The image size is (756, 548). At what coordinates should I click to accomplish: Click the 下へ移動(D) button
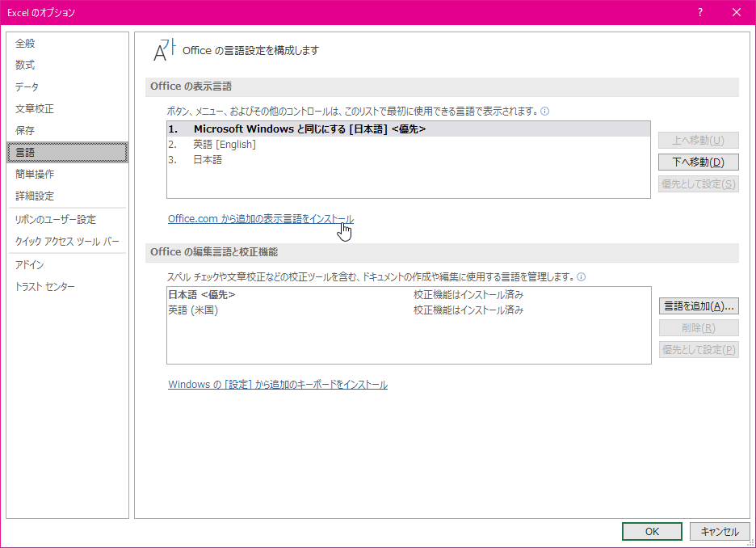click(698, 162)
